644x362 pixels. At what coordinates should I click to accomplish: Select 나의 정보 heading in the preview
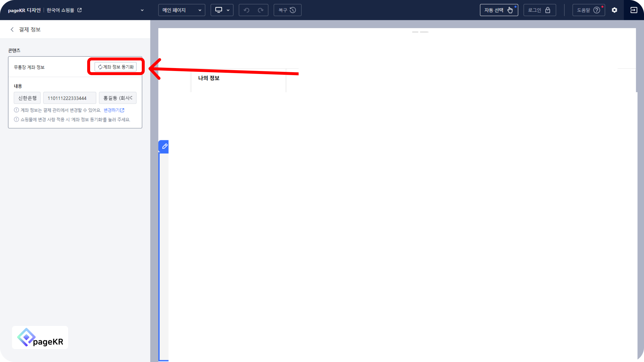209,78
